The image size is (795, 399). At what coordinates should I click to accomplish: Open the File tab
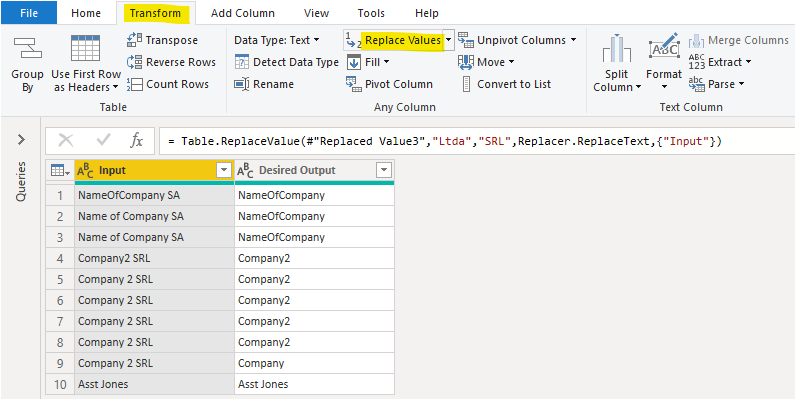(x=29, y=13)
